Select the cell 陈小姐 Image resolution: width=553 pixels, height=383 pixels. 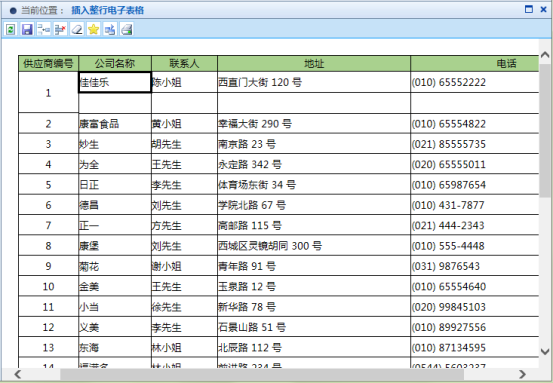[x=184, y=83]
